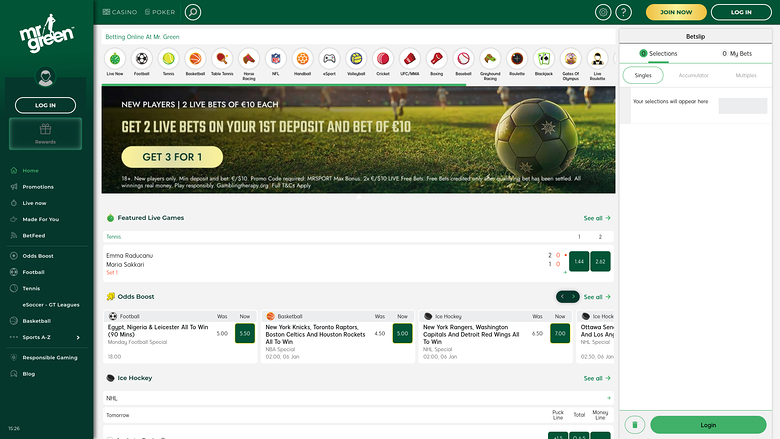Select the NFL icon
The image size is (780, 439).
point(276,59)
